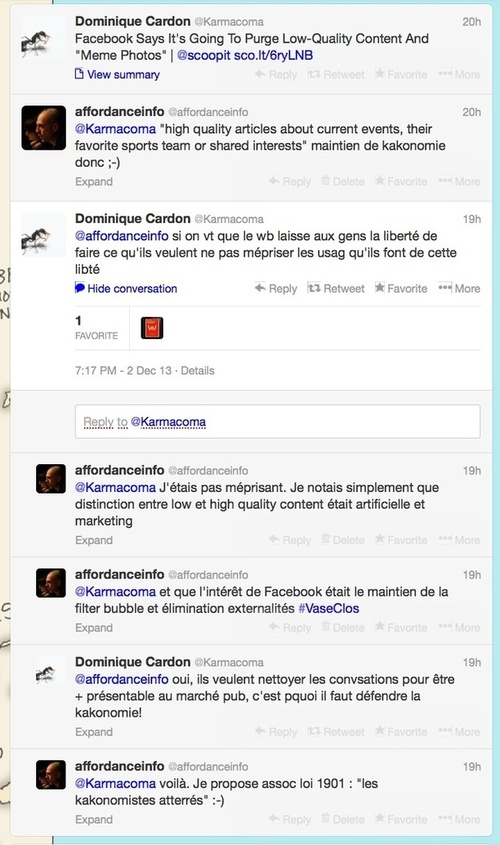Retweet the tweet about liberté des usages
The width and height of the screenshot is (500, 845).
[x=336, y=288]
